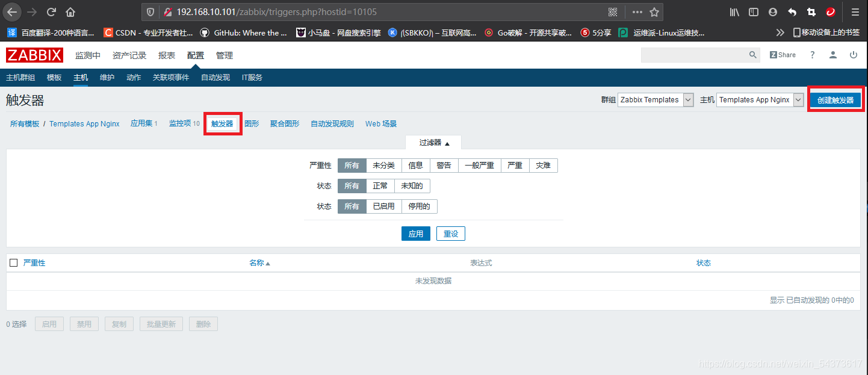The width and height of the screenshot is (868, 375).
Task: Open the 百度翻译 bookmark
Action: coord(51,33)
